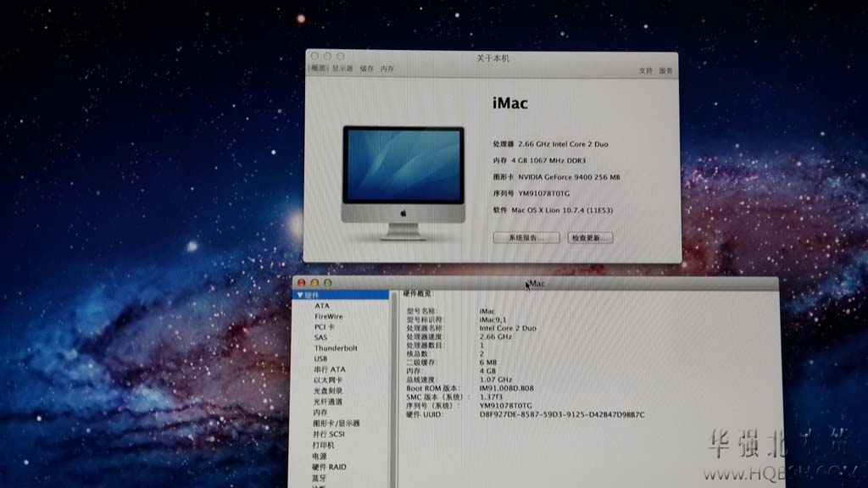The width and height of the screenshot is (868, 488).
Task: Click the iMac picture in 关于本机
Action: (403, 183)
